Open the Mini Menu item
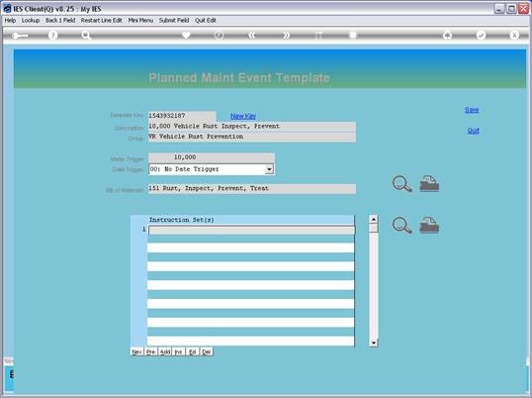This screenshot has height=398, width=532. point(140,21)
